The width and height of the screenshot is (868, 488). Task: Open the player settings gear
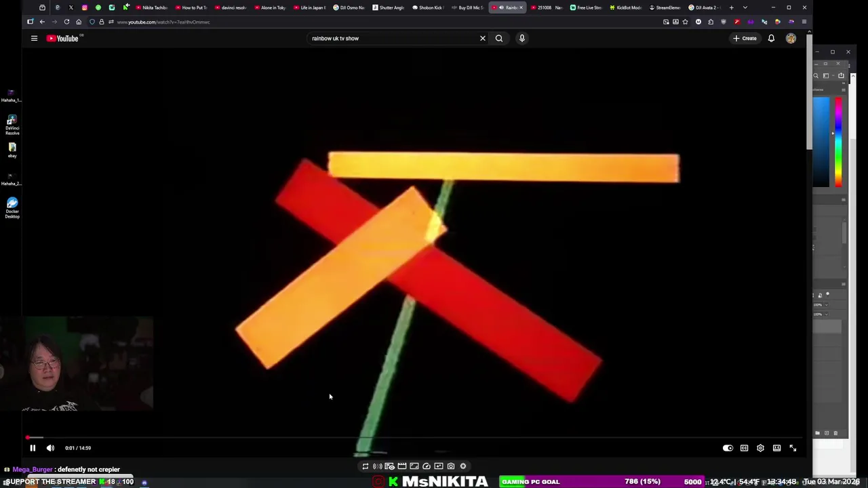pyautogui.click(x=760, y=448)
